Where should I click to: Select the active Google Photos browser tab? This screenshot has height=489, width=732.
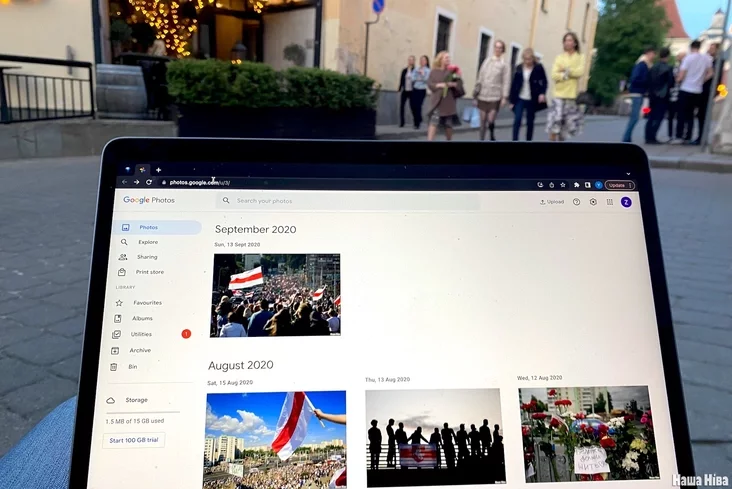pos(142,170)
